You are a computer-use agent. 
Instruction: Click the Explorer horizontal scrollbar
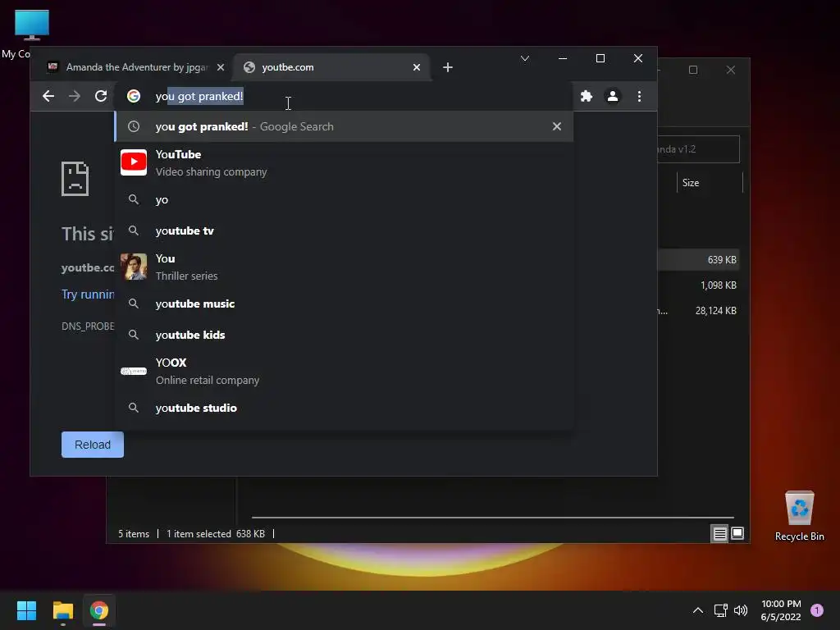tap(492, 518)
